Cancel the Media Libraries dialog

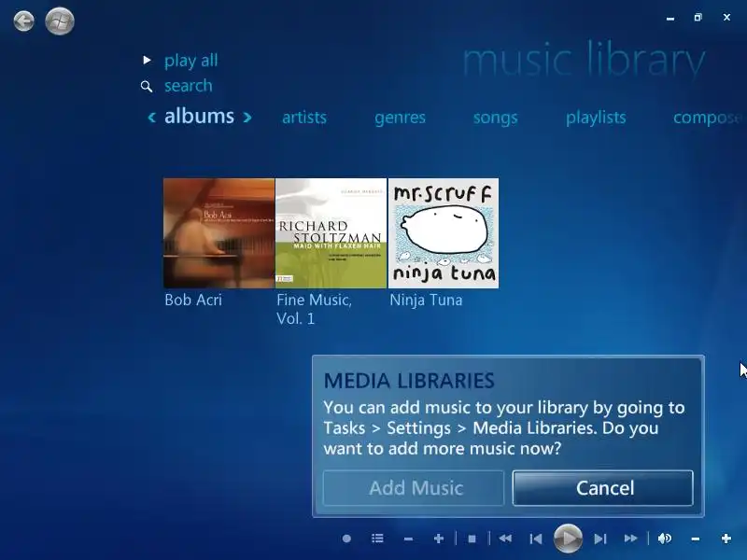click(x=602, y=488)
